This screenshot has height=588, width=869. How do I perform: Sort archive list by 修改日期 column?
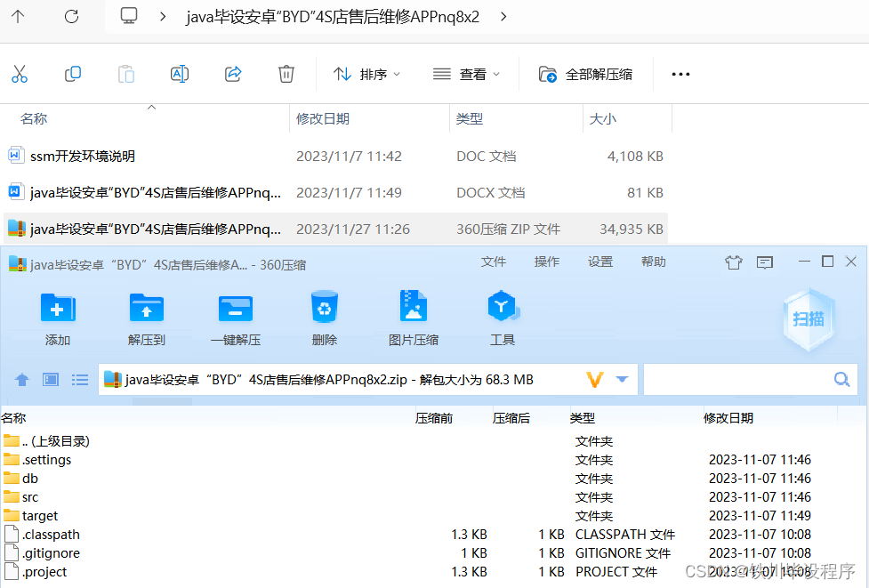(728, 418)
